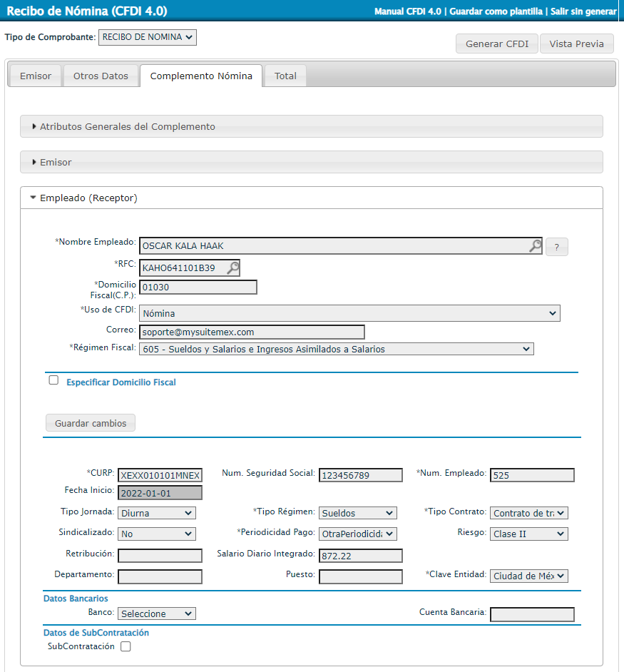
Task: Click the Guardar como plantilla link
Action: tap(496, 11)
